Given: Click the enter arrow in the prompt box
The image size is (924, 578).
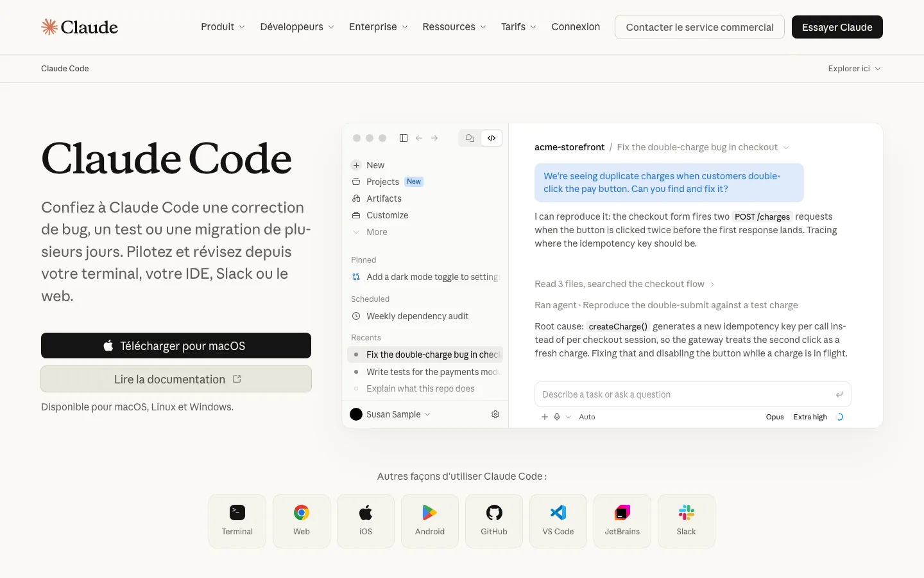Looking at the screenshot, I should [x=839, y=394].
